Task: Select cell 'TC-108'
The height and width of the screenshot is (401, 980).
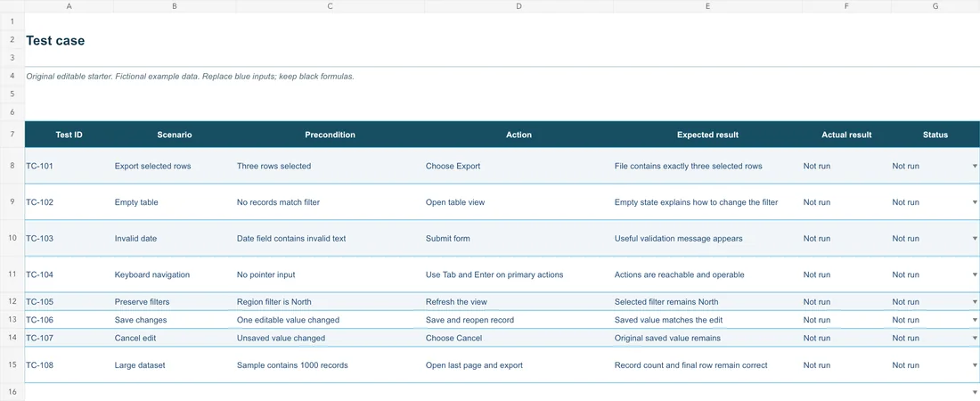Action: (69, 364)
